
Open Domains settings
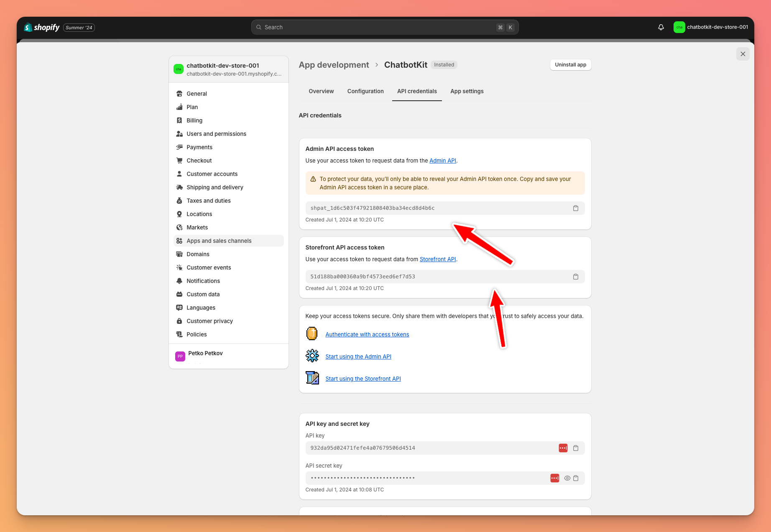click(x=228, y=254)
